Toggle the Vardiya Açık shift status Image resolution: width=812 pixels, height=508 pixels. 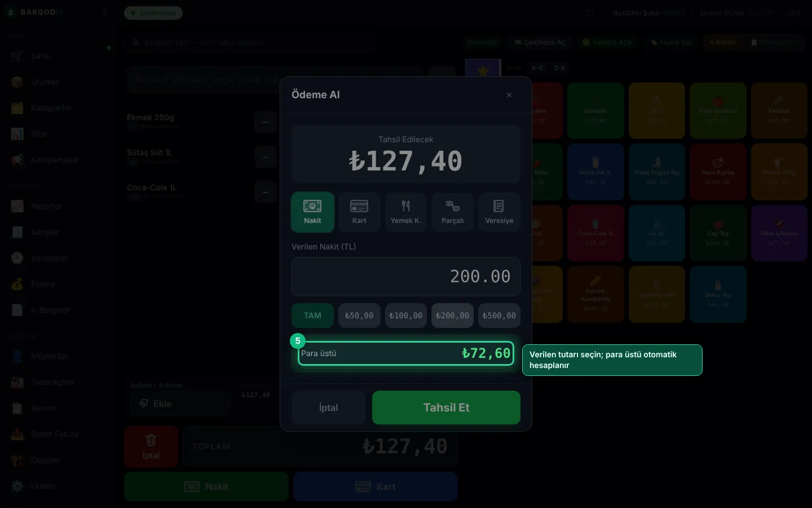point(608,42)
